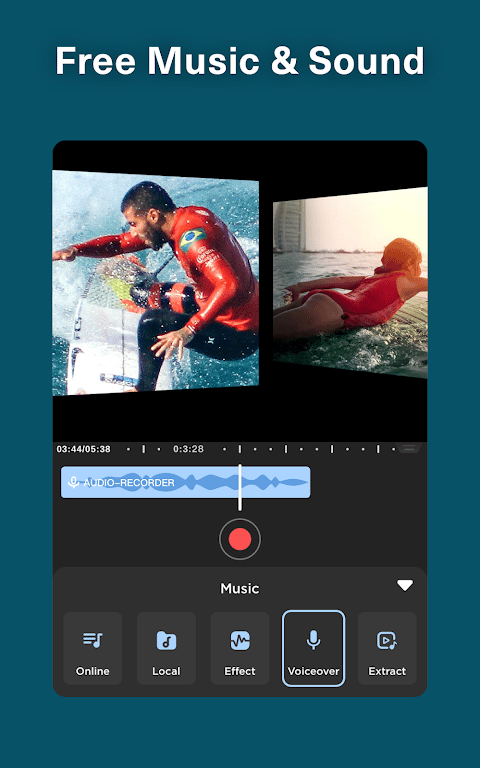Select the male surfer video preview
Image resolution: width=480 pixels, height=768 pixels.
156,283
